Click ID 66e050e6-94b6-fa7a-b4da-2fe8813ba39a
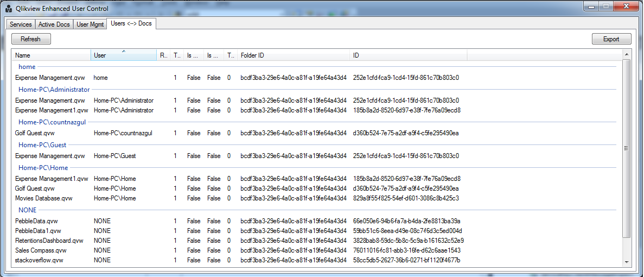The width and height of the screenshot is (644, 277). pyautogui.click(x=406, y=221)
